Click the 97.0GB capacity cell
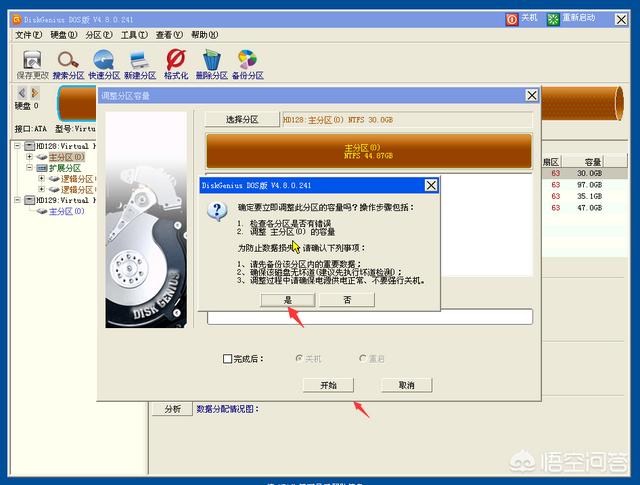This screenshot has width=640, height=485. coord(589,185)
